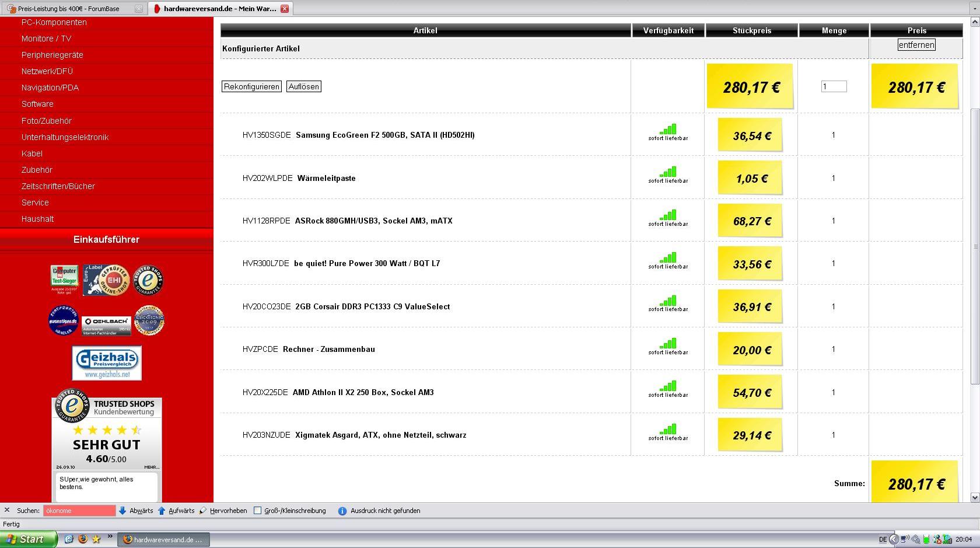Open the EHI Geprüfter Online-Shop seal
The image size is (980, 548).
[x=106, y=280]
